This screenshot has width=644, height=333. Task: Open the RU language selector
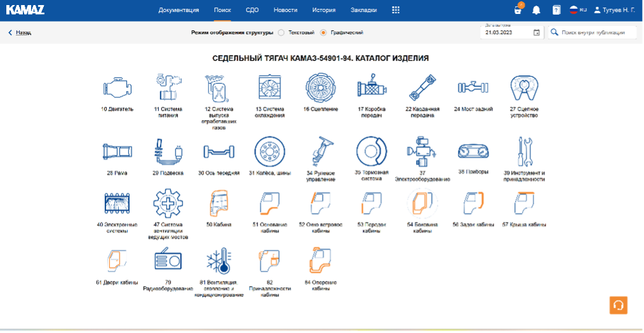click(x=577, y=10)
